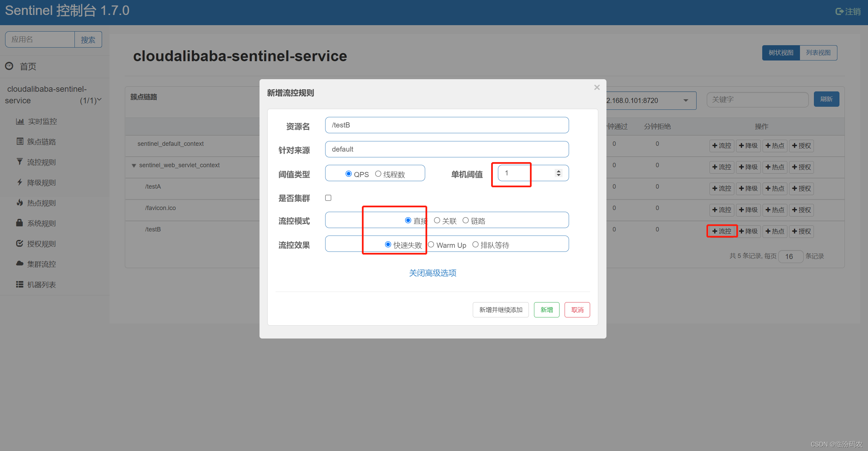Switch to 列表视图 tab

(x=818, y=53)
